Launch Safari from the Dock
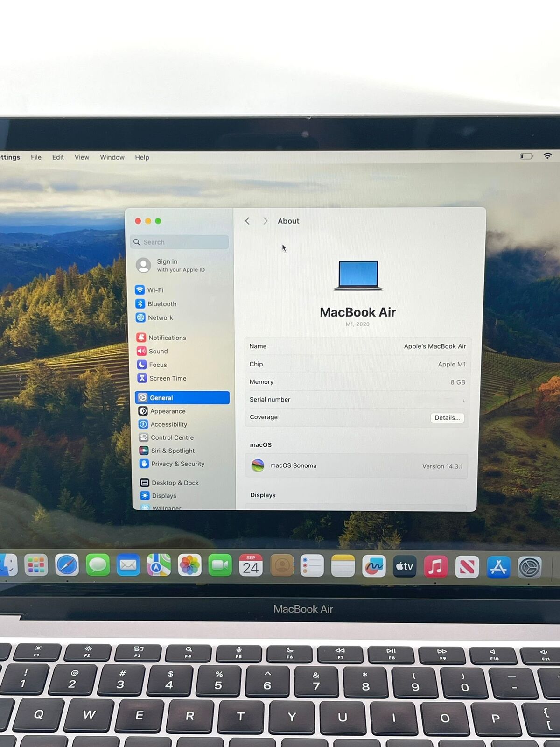The height and width of the screenshot is (747, 560). [x=67, y=565]
